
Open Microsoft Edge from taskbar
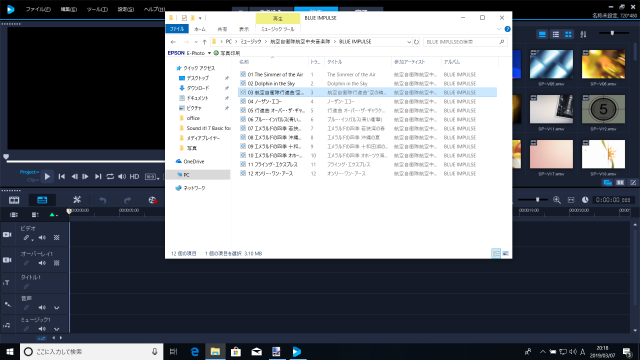[195, 351]
